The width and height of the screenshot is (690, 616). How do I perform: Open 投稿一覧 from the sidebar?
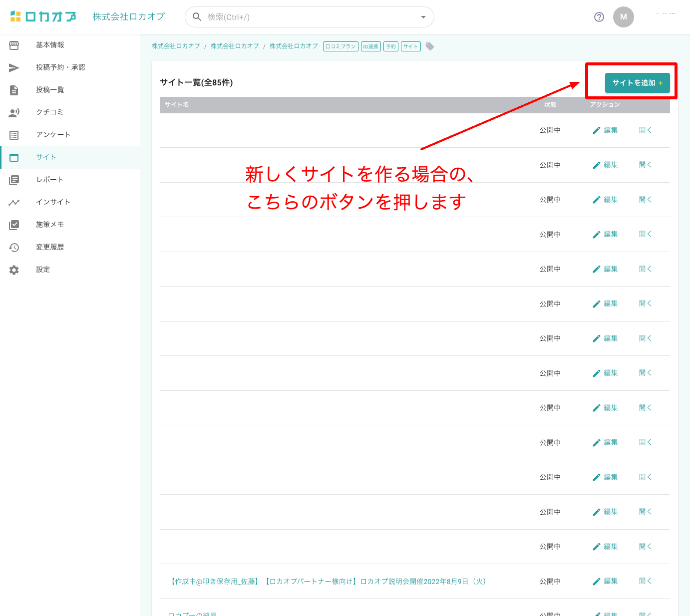point(50,90)
